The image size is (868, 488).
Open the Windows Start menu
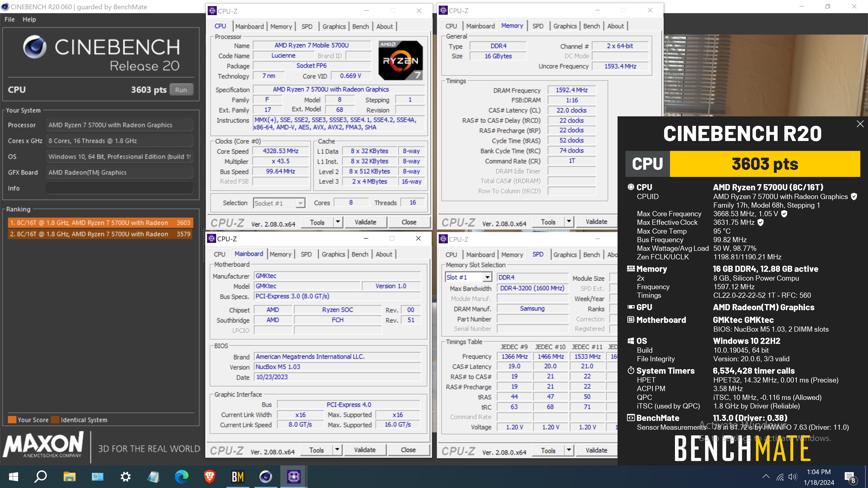pyautogui.click(x=14, y=476)
